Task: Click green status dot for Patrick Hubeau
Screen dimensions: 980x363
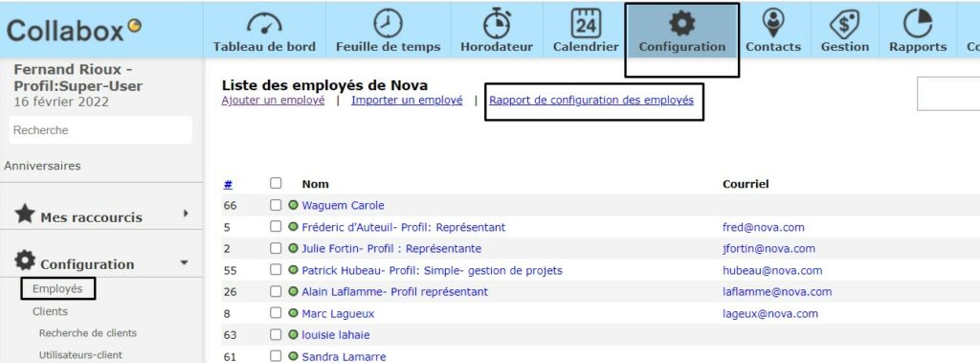Action: tap(293, 270)
